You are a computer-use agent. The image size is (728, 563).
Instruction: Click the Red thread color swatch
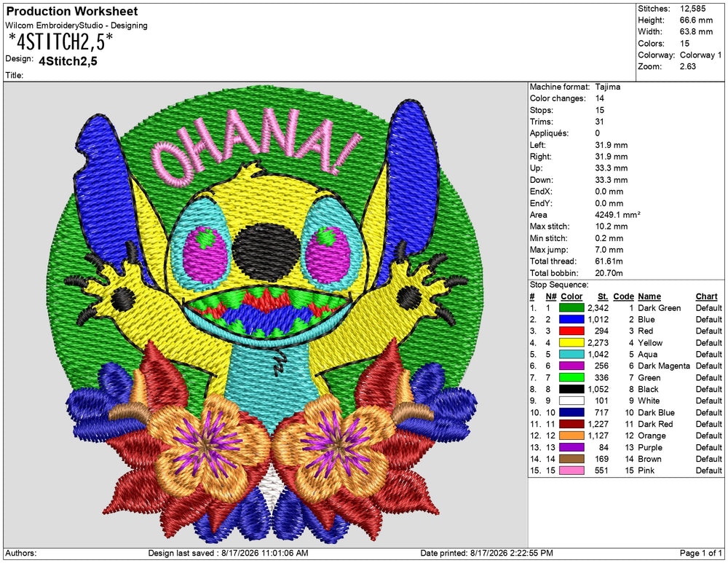571,331
